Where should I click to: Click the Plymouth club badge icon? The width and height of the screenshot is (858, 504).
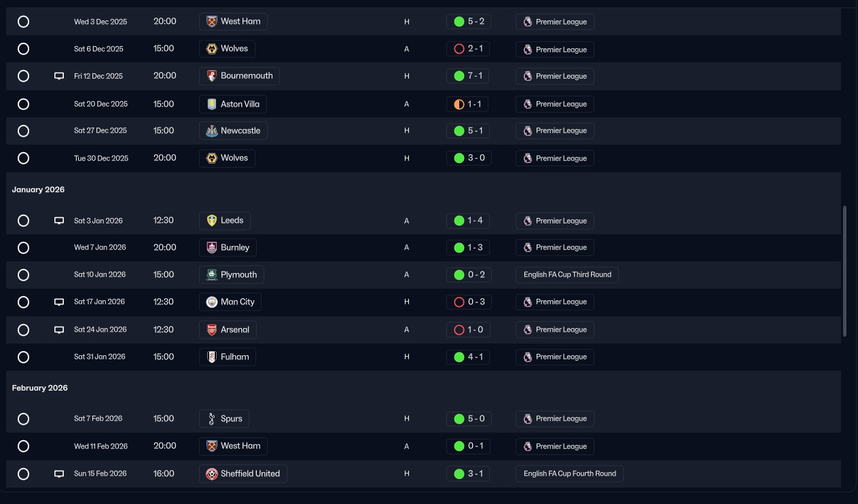point(211,275)
